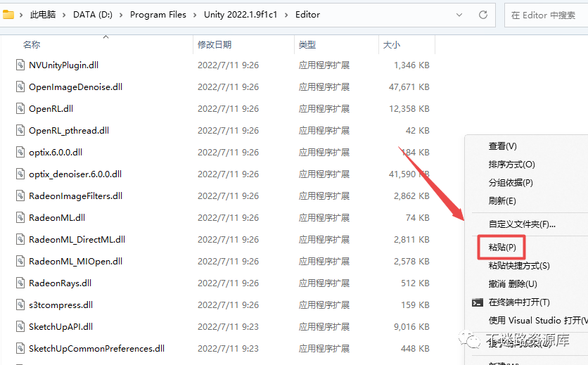This screenshot has width=588, height=365.
Task: Sort by the 名称 column header
Action: click(32, 44)
